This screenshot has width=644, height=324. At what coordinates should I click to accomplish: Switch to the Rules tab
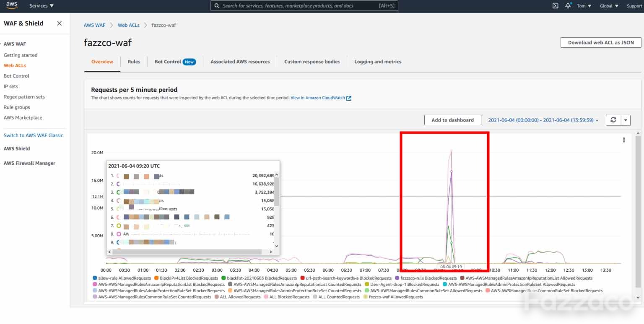134,62
